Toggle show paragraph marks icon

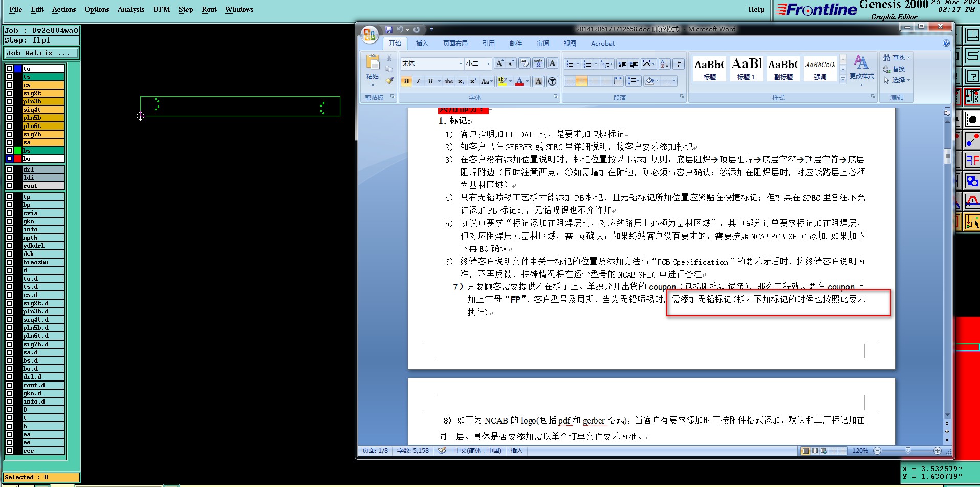tap(679, 63)
